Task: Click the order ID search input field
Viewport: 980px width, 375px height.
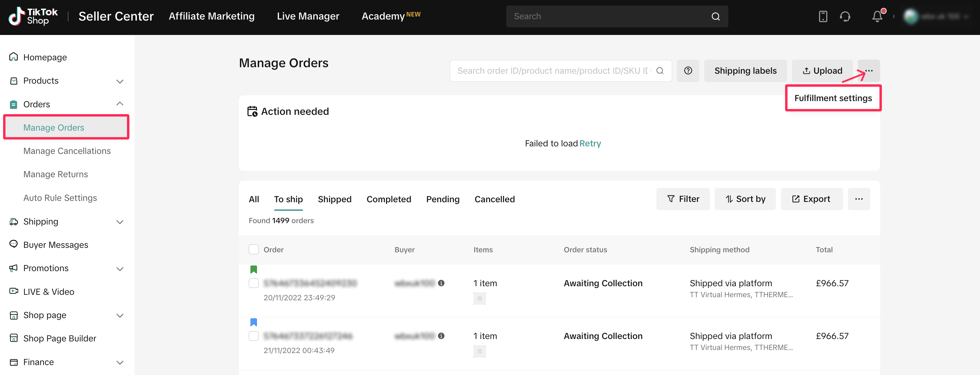Action: pyautogui.click(x=552, y=71)
